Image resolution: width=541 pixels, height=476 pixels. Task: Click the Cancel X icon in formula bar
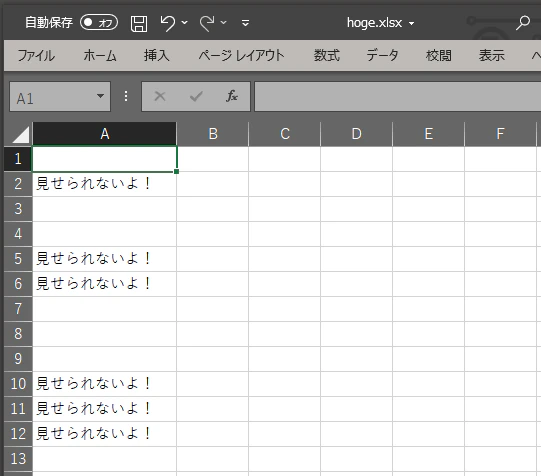click(x=160, y=96)
